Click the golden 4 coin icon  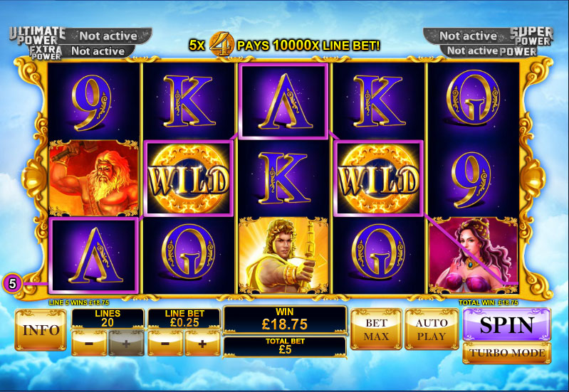click(221, 44)
